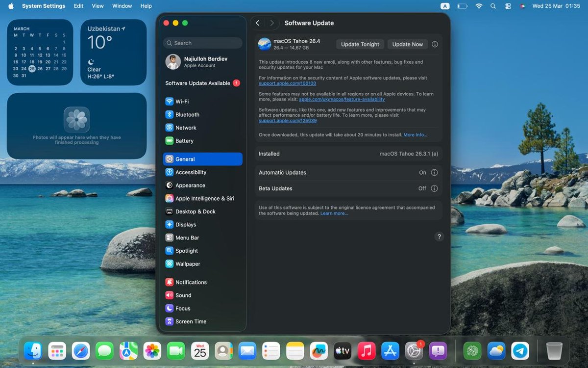Click the Spotlight search menu bar icon
This screenshot has height=368, width=588.
493,6
